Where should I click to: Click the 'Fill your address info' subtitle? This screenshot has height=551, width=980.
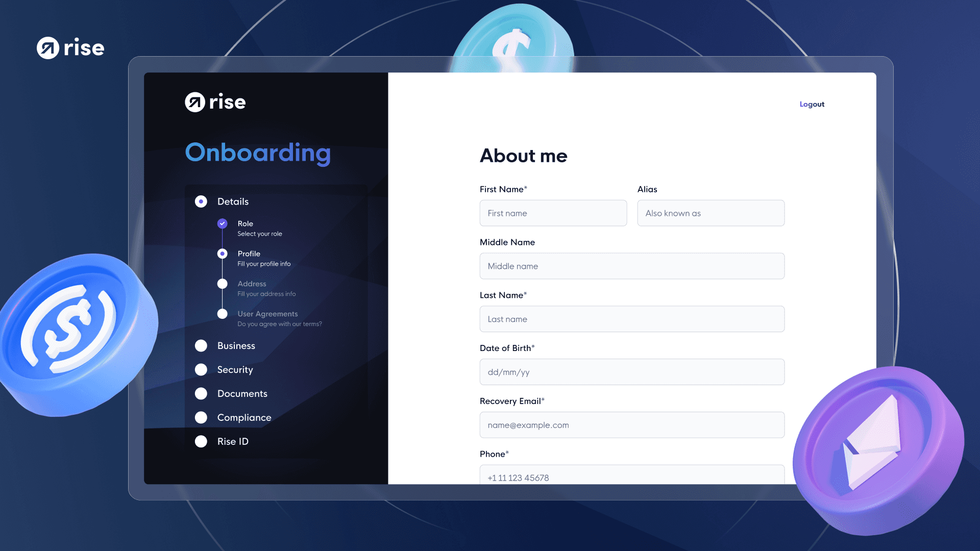[266, 294]
